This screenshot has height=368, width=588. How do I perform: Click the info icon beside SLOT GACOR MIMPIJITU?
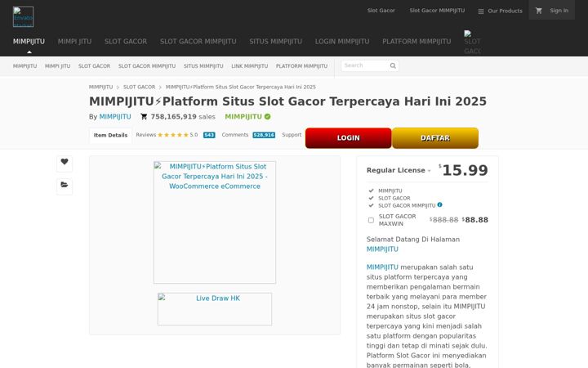tap(440, 204)
